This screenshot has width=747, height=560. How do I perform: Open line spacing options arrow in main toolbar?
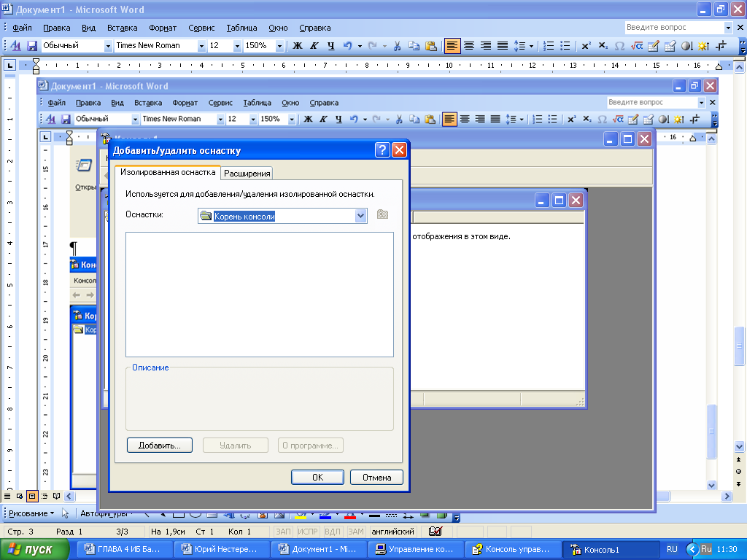[x=531, y=46]
